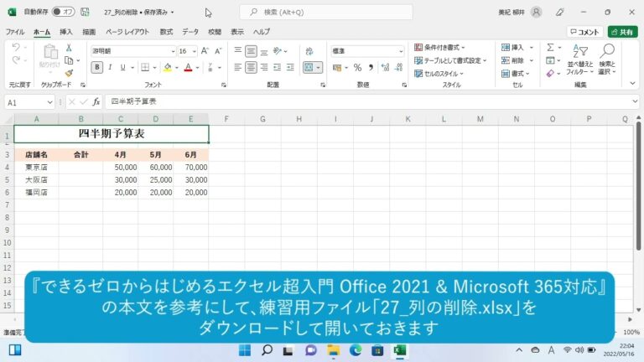Toggle Bold formatting
This screenshot has width=644, height=362.
tap(97, 67)
